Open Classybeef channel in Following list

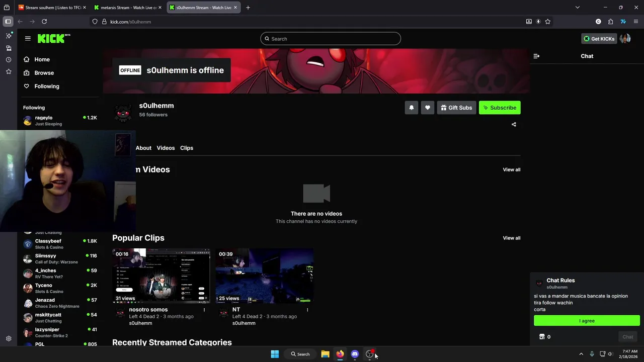point(60,244)
